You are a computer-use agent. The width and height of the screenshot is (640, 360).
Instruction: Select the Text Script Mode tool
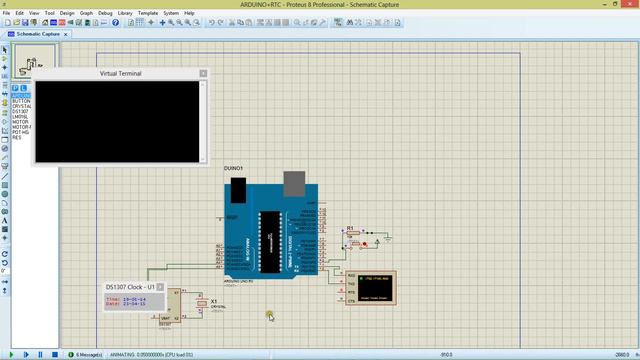click(x=5, y=85)
